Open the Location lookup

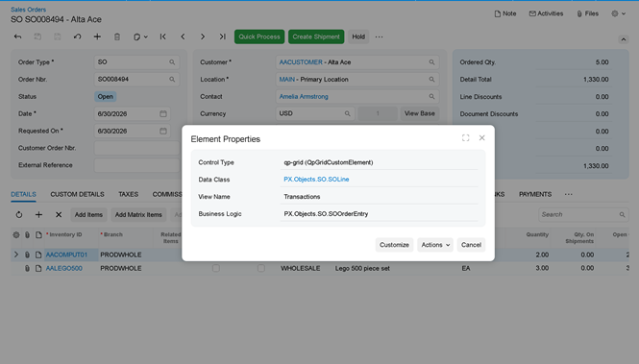tap(431, 80)
